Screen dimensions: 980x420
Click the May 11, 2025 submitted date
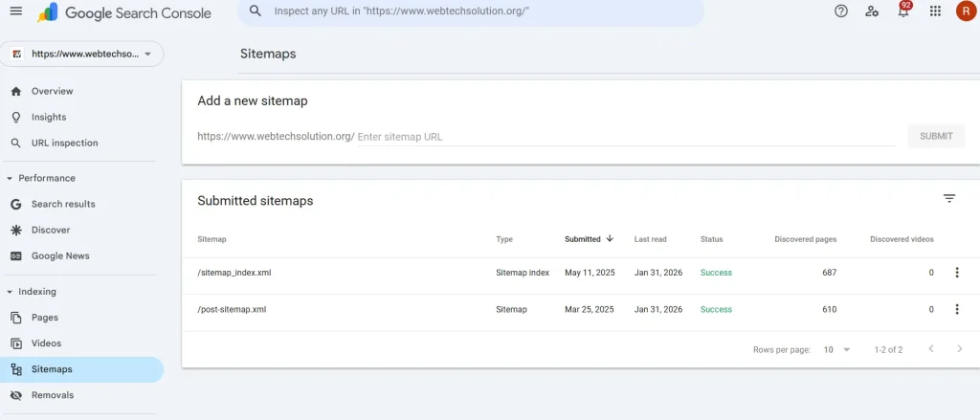coord(590,273)
